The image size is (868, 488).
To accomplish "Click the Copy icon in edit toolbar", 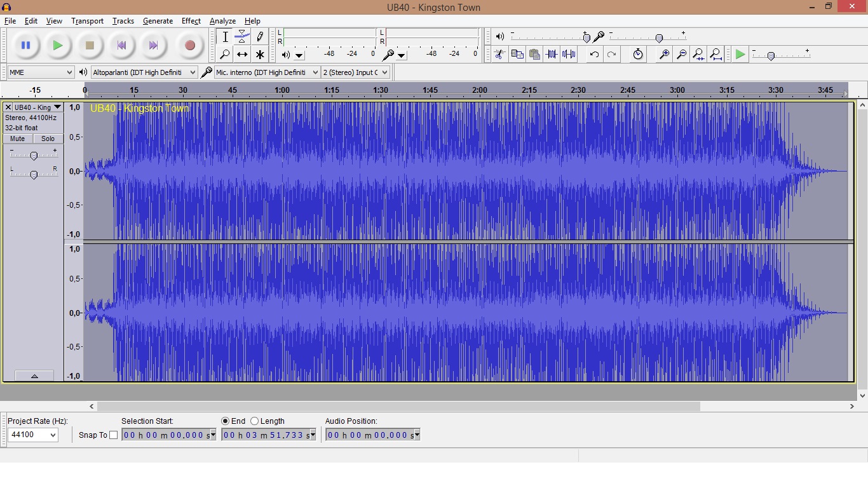I will [x=517, y=55].
